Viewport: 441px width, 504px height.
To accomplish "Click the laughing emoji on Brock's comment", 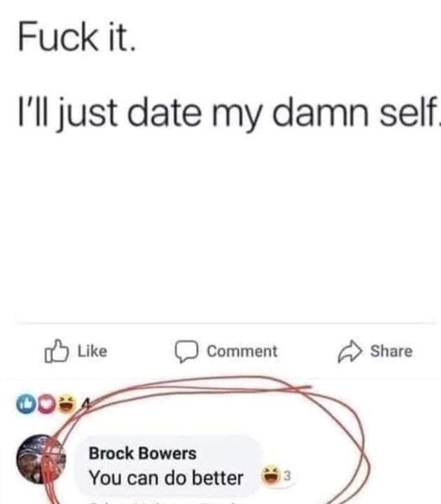I will pyautogui.click(x=272, y=475).
